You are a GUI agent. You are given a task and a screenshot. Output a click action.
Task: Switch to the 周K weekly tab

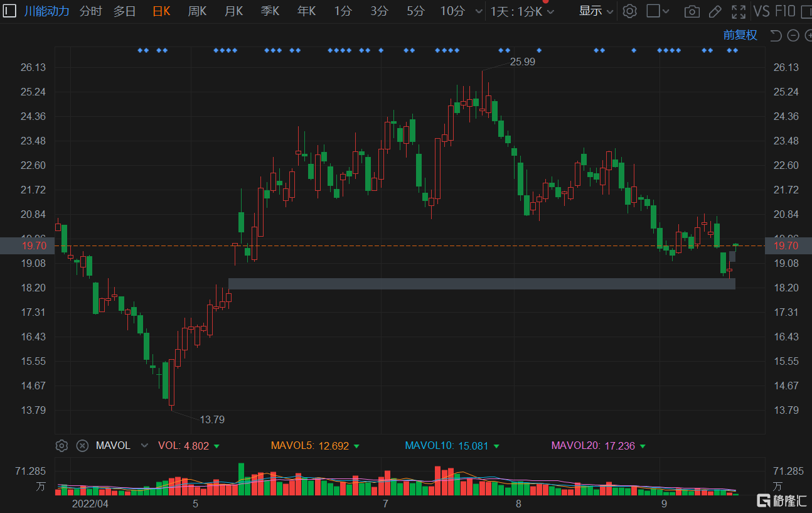point(197,11)
